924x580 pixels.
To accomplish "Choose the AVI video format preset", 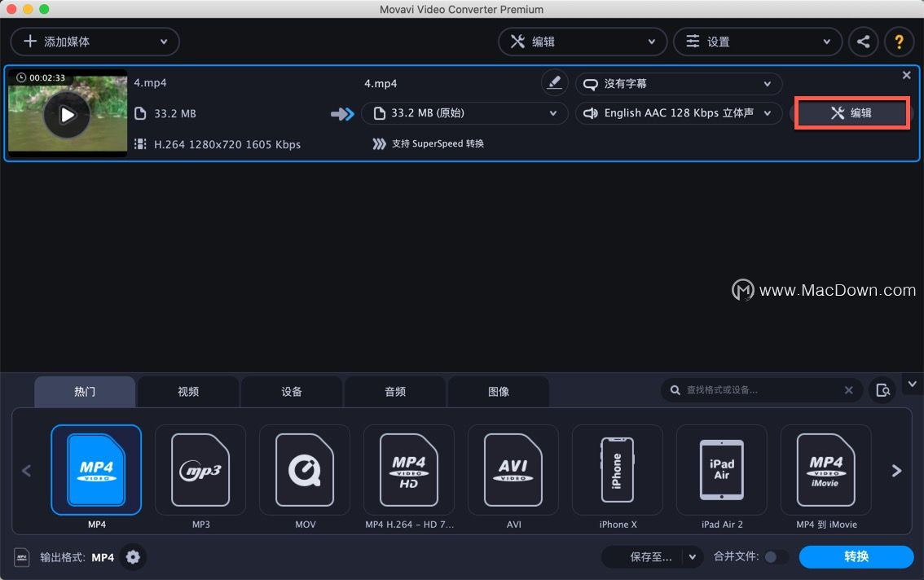I will (x=513, y=470).
